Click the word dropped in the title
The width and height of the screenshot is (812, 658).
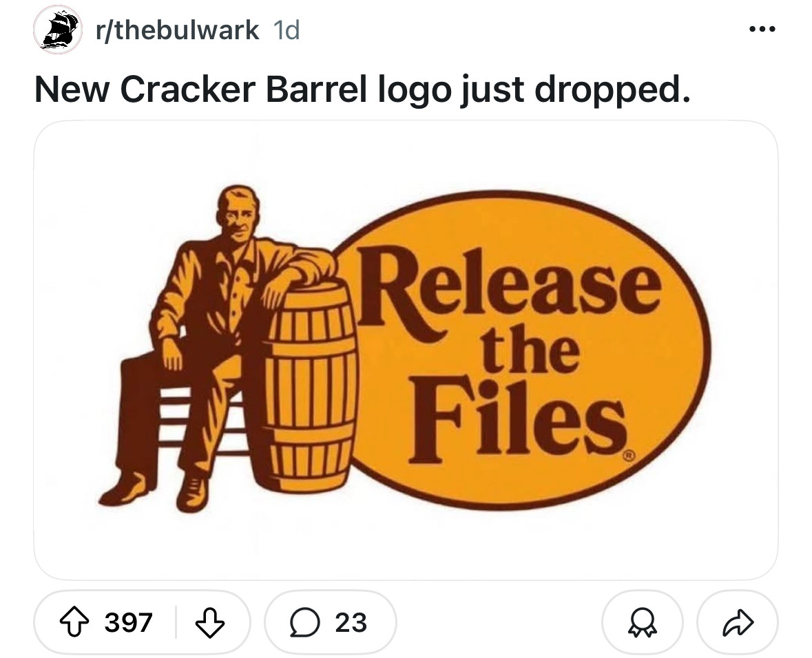point(613,89)
